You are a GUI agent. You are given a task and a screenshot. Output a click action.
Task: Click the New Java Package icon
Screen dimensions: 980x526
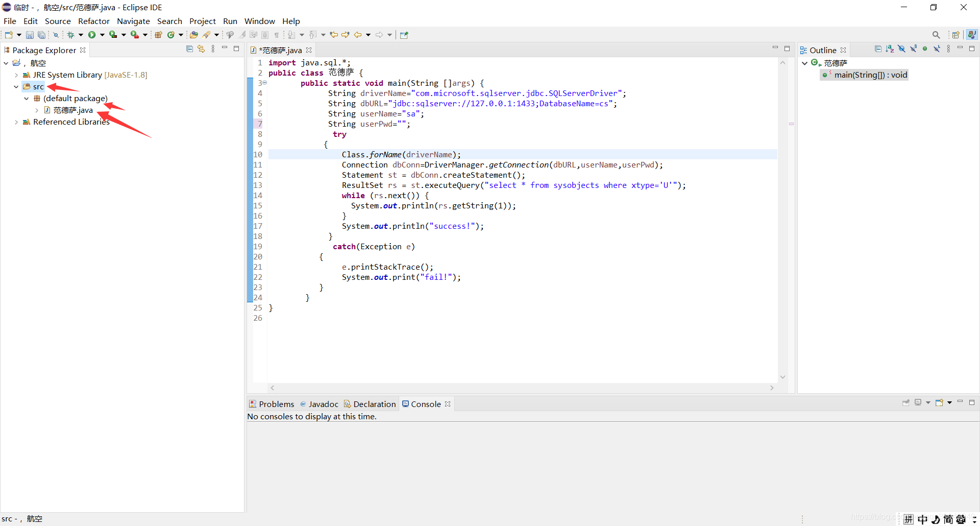click(158, 35)
